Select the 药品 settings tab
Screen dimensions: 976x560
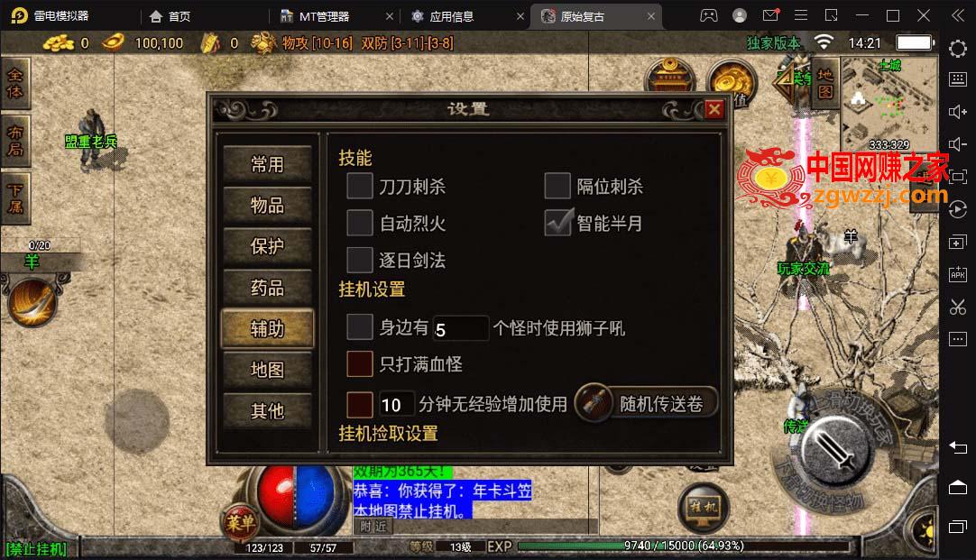pos(268,288)
